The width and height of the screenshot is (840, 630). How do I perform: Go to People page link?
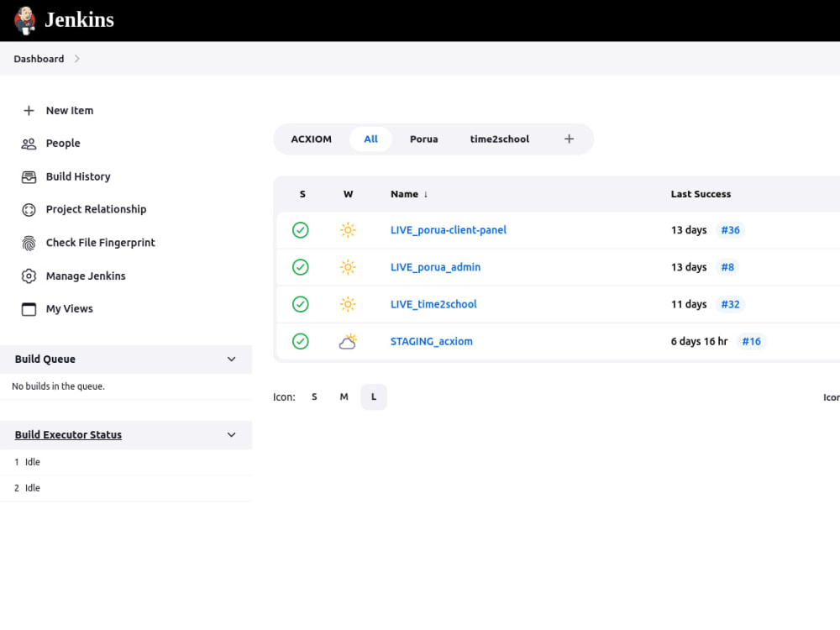(63, 144)
